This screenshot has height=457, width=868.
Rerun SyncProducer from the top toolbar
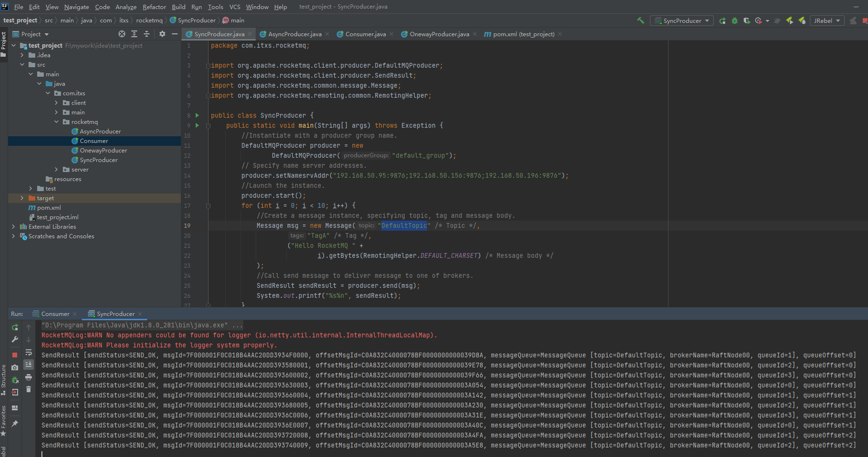coord(722,20)
